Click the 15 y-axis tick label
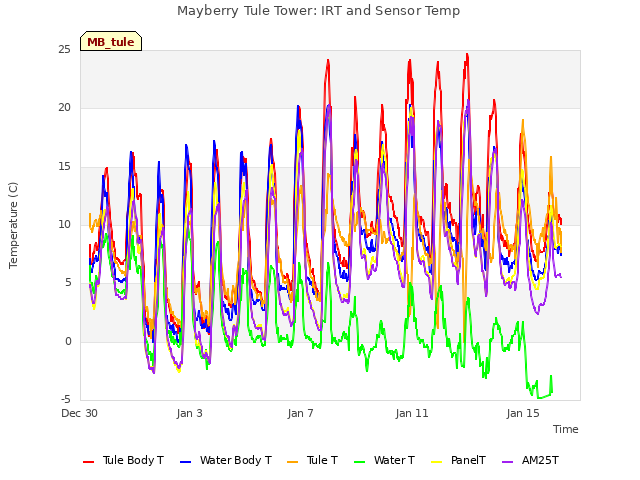Image resolution: width=640 pixels, height=480 pixels. click(64, 167)
